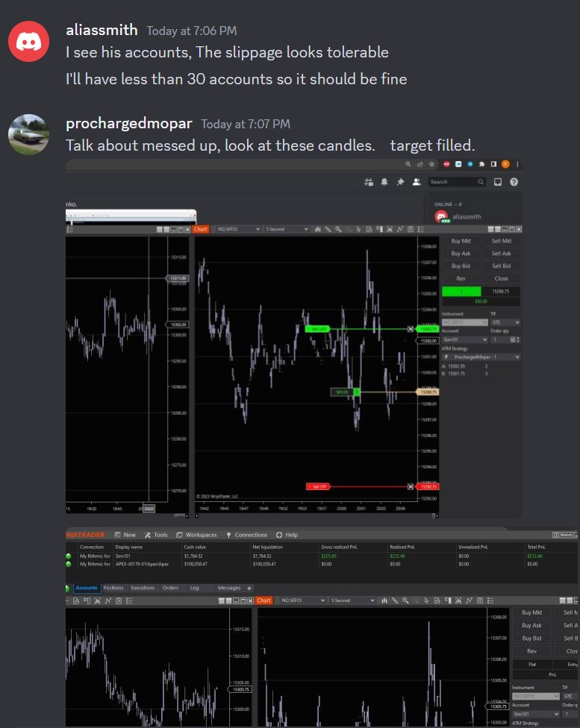Viewport: 580px width, 728px height.
Task: Select cursor pointer on lower chart toolbar
Action: pos(426,600)
